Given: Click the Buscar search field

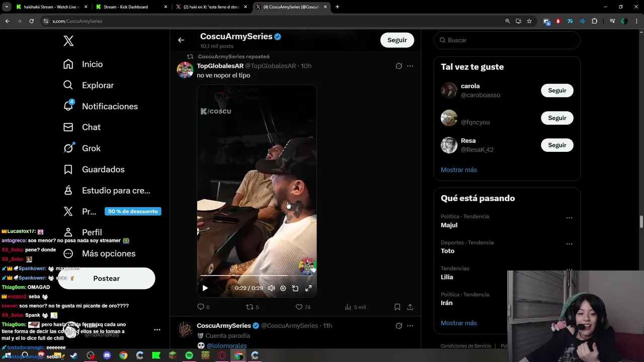Looking at the screenshot, I should click(507, 40).
